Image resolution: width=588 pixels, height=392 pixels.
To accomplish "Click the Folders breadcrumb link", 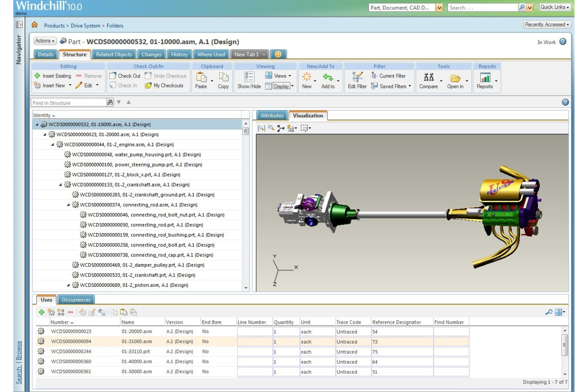I will [115, 26].
